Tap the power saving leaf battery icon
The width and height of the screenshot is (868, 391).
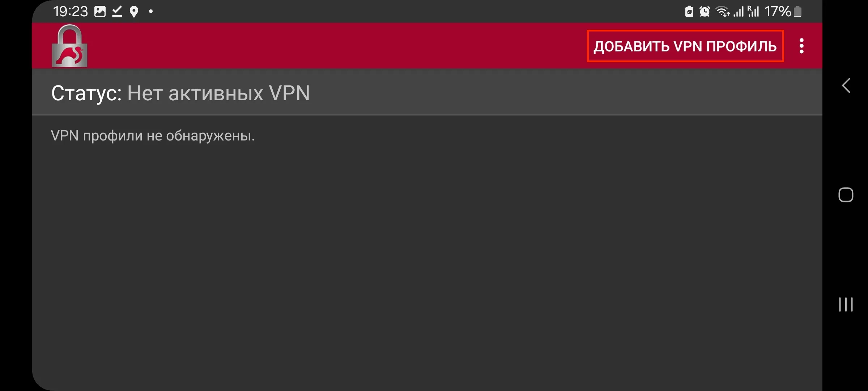(x=689, y=12)
